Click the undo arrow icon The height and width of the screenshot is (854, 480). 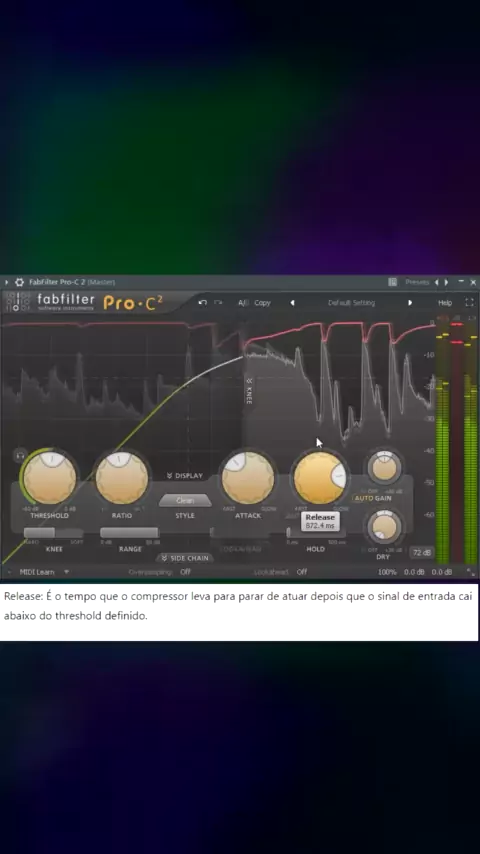point(203,303)
